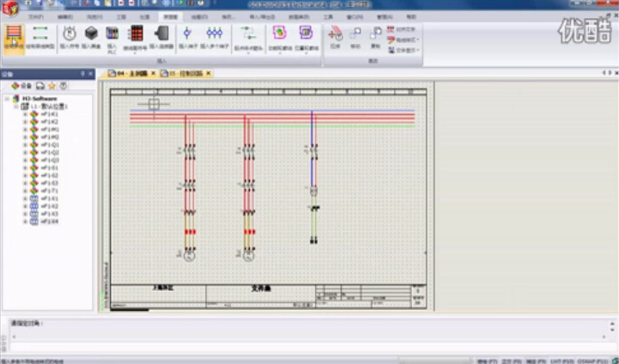
Task: Select the Stretch tool in Modify group
Action: 335,37
